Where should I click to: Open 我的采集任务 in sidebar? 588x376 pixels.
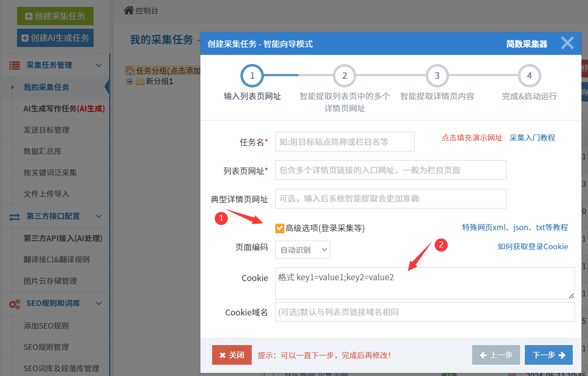tap(46, 87)
